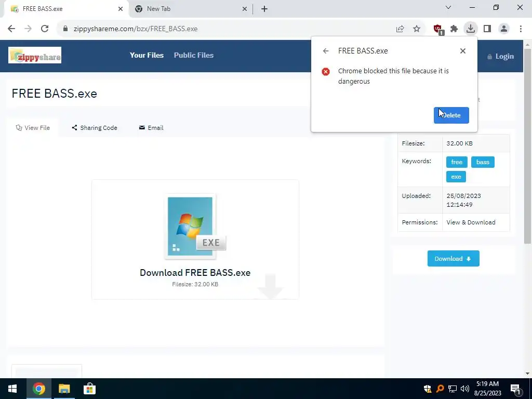Close the New Tab browser tab
This screenshot has width=532, height=399.
tap(245, 9)
